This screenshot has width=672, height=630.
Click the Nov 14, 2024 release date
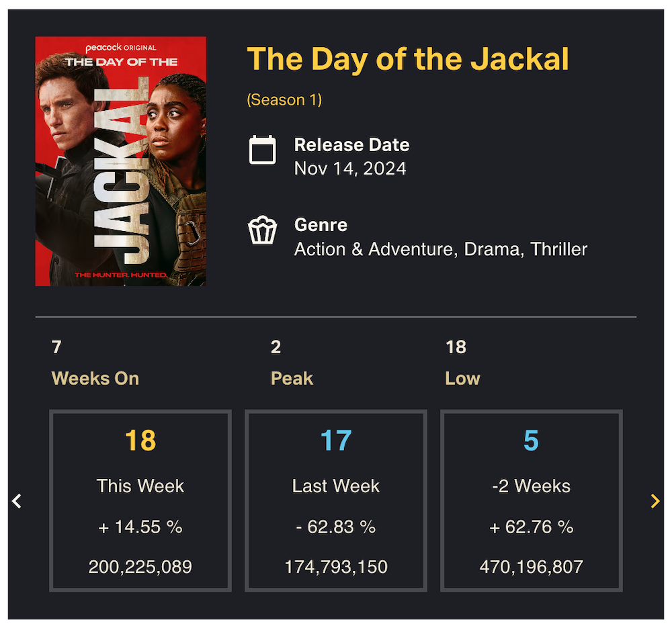tap(350, 168)
